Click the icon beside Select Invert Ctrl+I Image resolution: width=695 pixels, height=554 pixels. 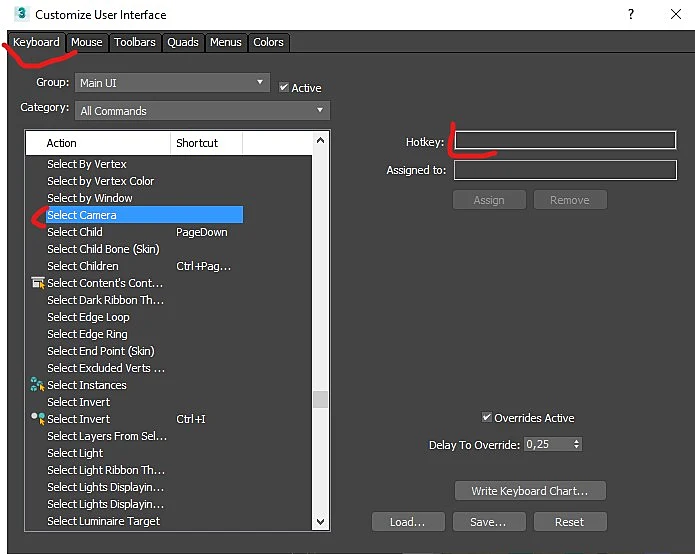pos(38,418)
